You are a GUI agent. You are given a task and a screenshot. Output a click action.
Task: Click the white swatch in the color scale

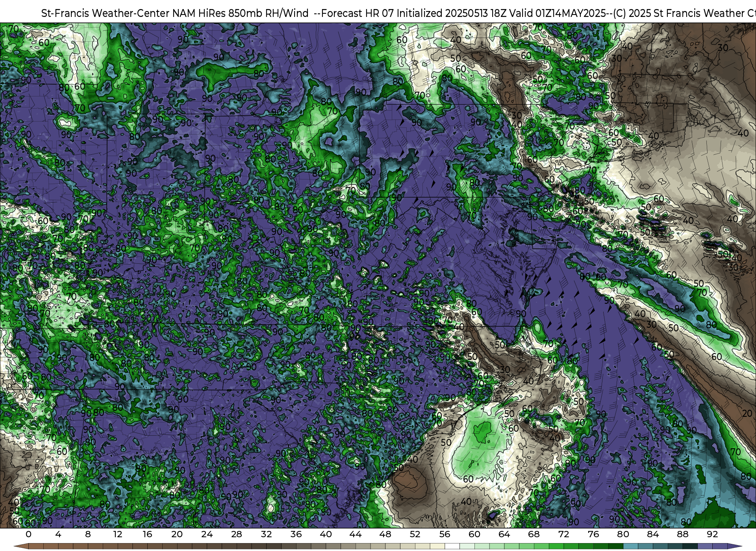pos(452,546)
